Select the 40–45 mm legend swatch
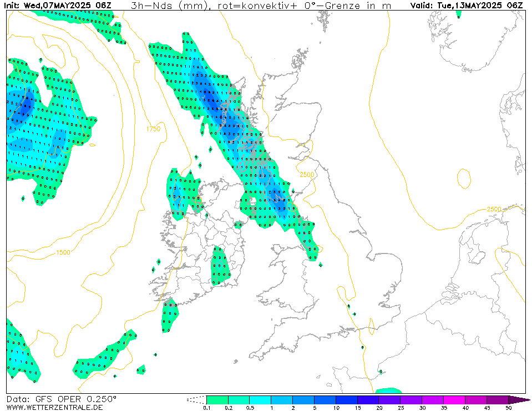The width and height of the screenshot is (532, 411). (476, 400)
